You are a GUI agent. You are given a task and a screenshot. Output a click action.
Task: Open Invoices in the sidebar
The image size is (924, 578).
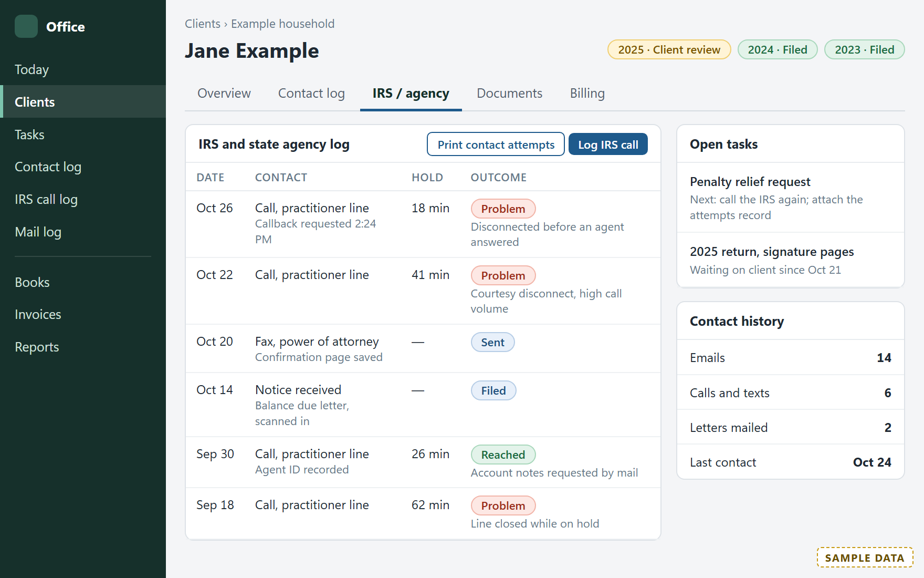tap(83, 315)
